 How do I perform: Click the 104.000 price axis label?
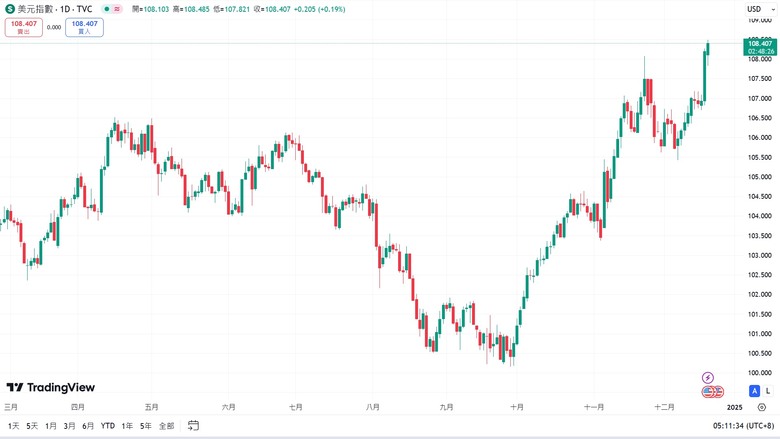[760, 216]
